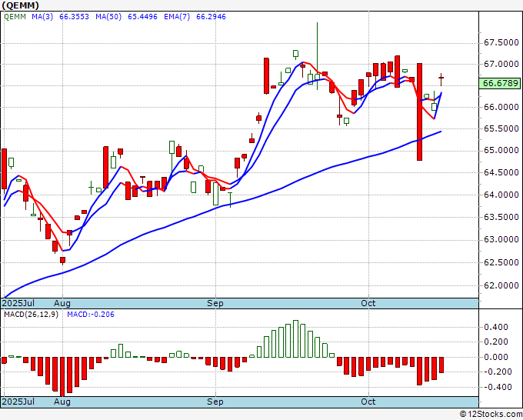The image size is (523, 420).
Task: Click the tallest green MACD histogram bar
Action: [x=295, y=339]
